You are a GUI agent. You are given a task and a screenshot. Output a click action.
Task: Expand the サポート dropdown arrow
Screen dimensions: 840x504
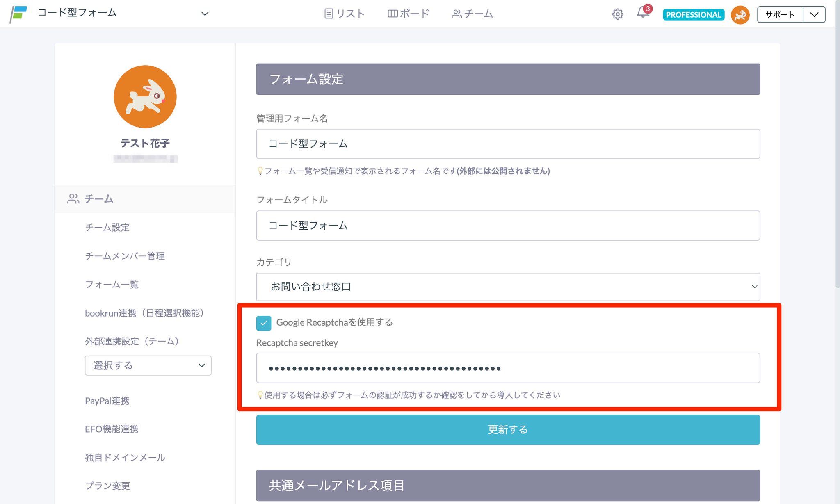point(814,15)
